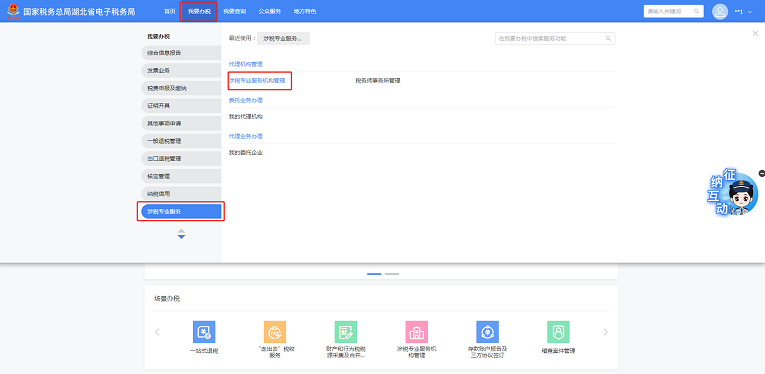Select 发票业务 in the sidebar

pos(181,70)
